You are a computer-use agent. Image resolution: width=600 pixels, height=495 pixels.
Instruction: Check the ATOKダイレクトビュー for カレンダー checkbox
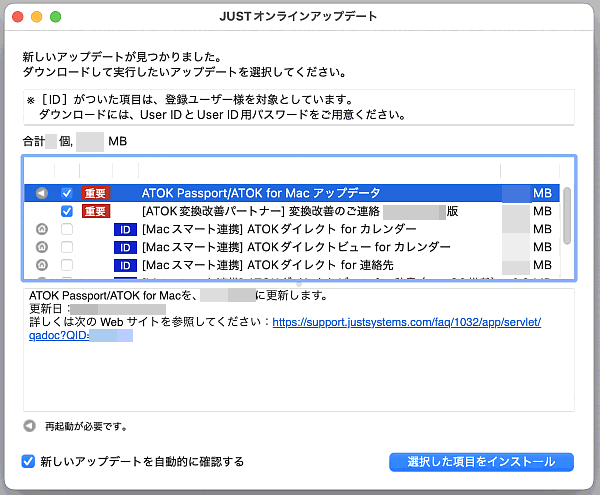(x=67, y=247)
